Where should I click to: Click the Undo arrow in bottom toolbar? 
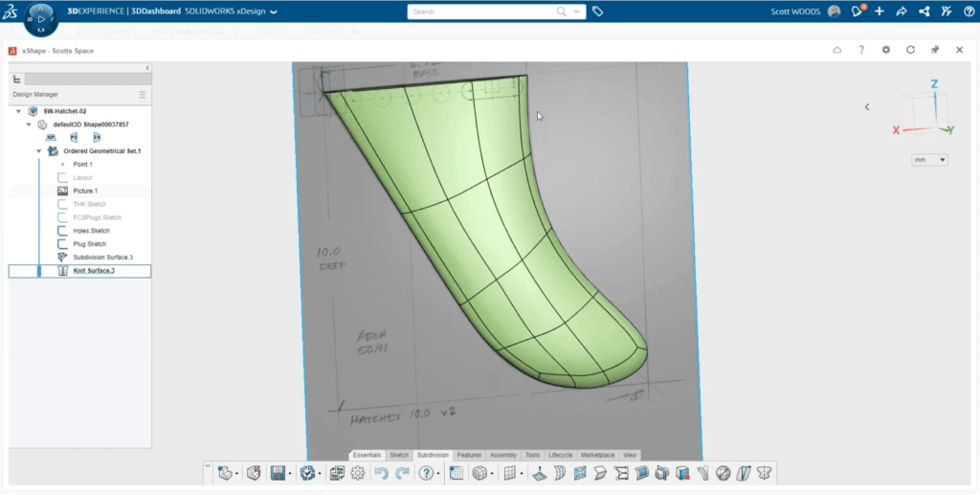tap(382, 473)
